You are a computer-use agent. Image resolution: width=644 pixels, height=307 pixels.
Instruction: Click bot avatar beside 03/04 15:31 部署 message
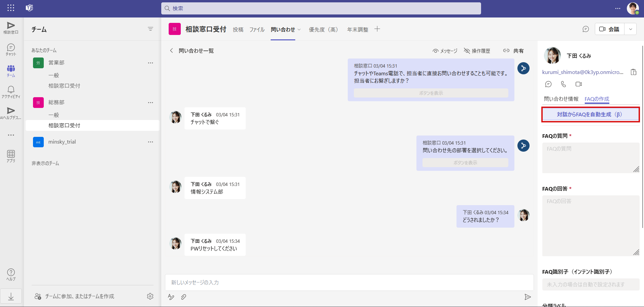pyautogui.click(x=523, y=146)
